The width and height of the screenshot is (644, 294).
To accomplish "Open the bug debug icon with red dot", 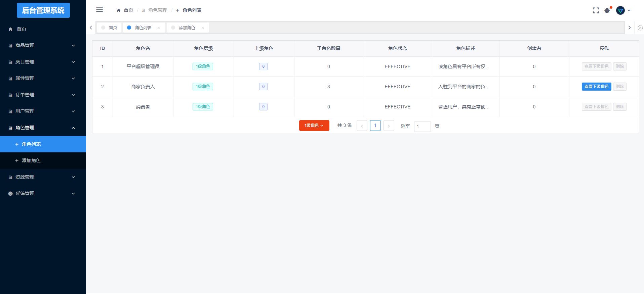I will pyautogui.click(x=607, y=10).
